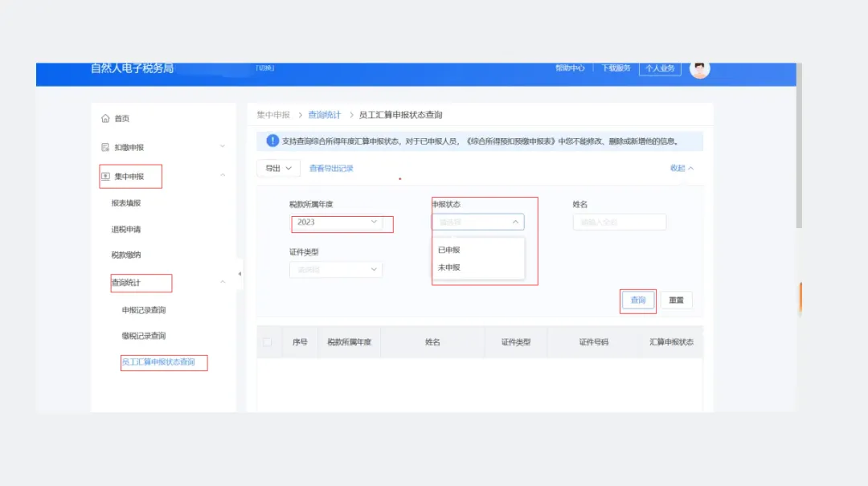Viewport: 868px width, 486px height.
Task: Click the 查询 button
Action: 637,300
